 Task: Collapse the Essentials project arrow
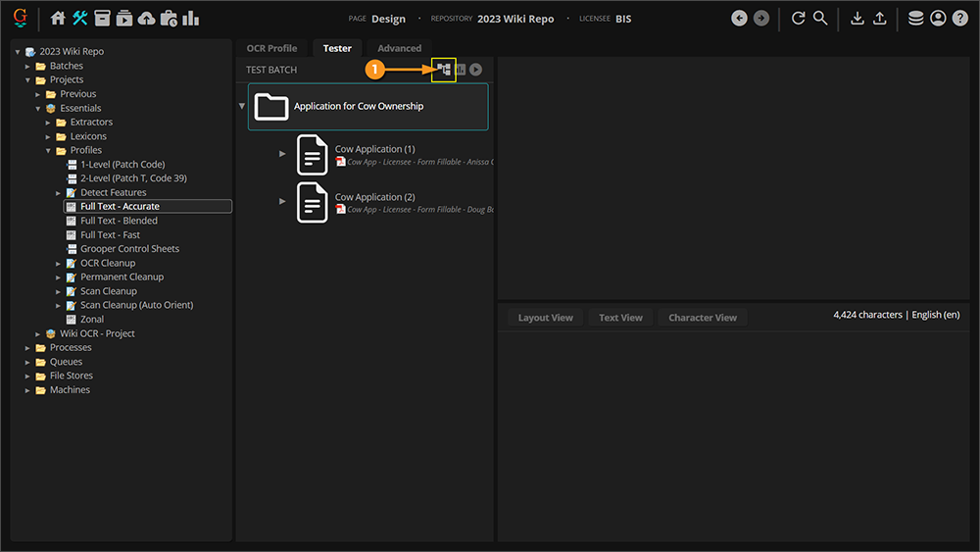coord(37,108)
